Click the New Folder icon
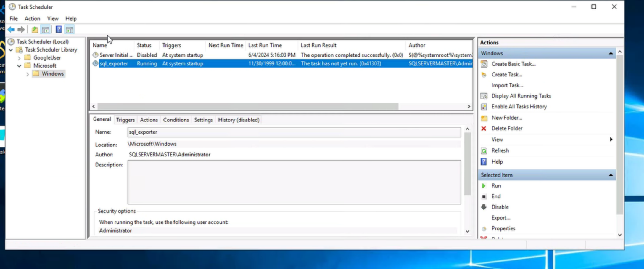 484,118
